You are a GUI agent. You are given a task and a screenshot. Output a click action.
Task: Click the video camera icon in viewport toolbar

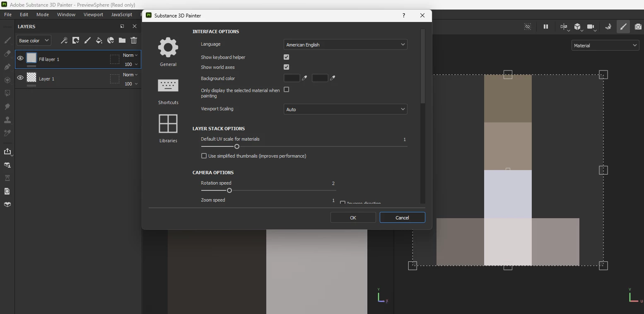tap(591, 27)
